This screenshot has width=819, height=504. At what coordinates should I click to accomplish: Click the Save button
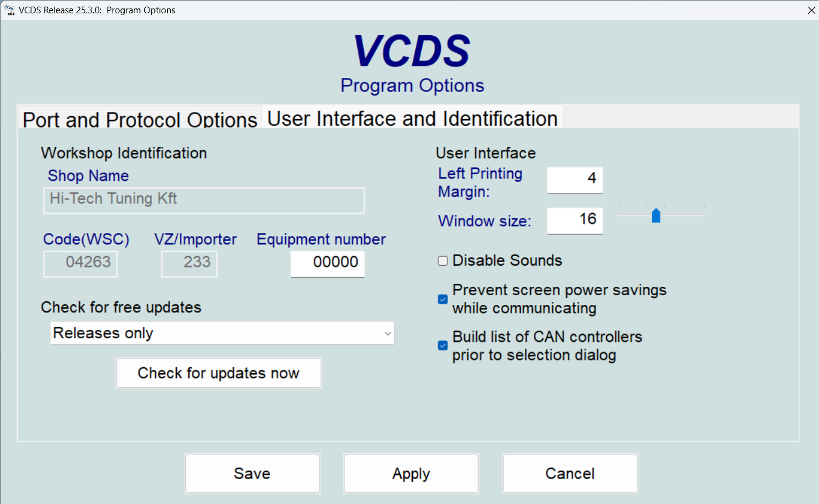(x=252, y=473)
